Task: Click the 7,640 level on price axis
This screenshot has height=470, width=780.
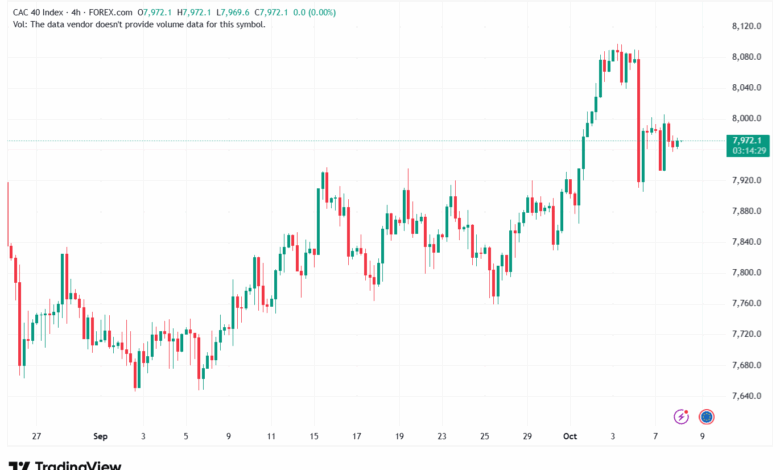Action: point(748,396)
